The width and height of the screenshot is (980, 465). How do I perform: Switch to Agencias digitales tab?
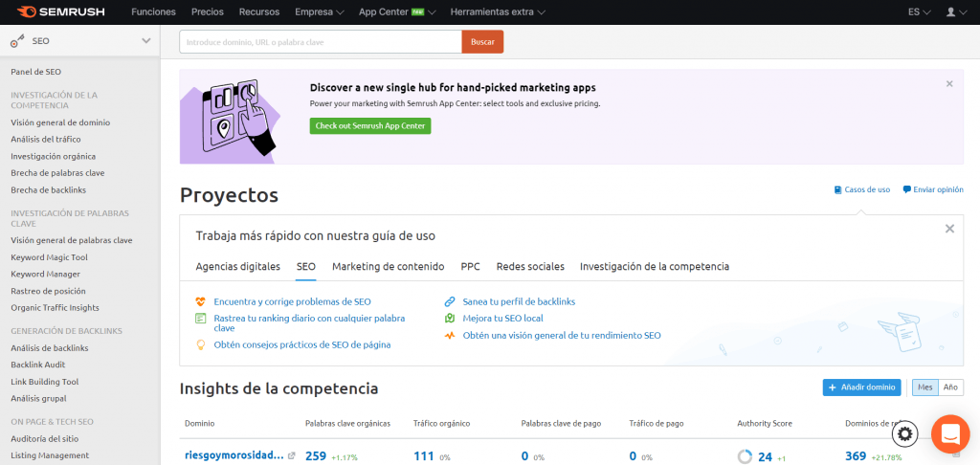238,266
